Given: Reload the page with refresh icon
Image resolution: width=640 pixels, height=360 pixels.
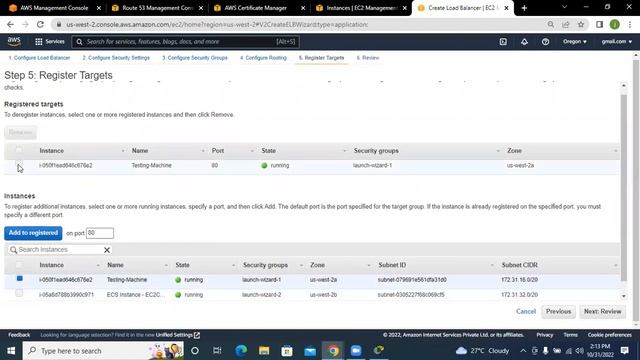Looking at the screenshot, I should pyautogui.click(x=40, y=24).
